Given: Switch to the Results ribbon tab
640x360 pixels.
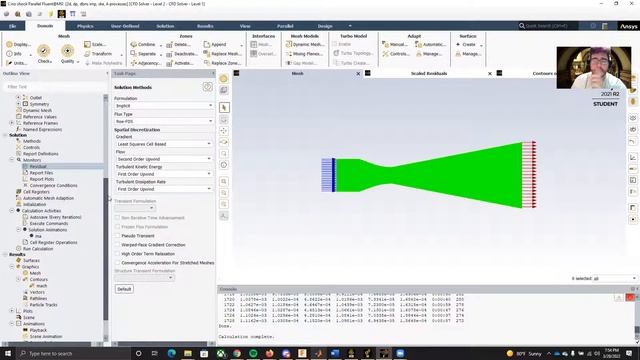Looking at the screenshot, I should point(205,26).
